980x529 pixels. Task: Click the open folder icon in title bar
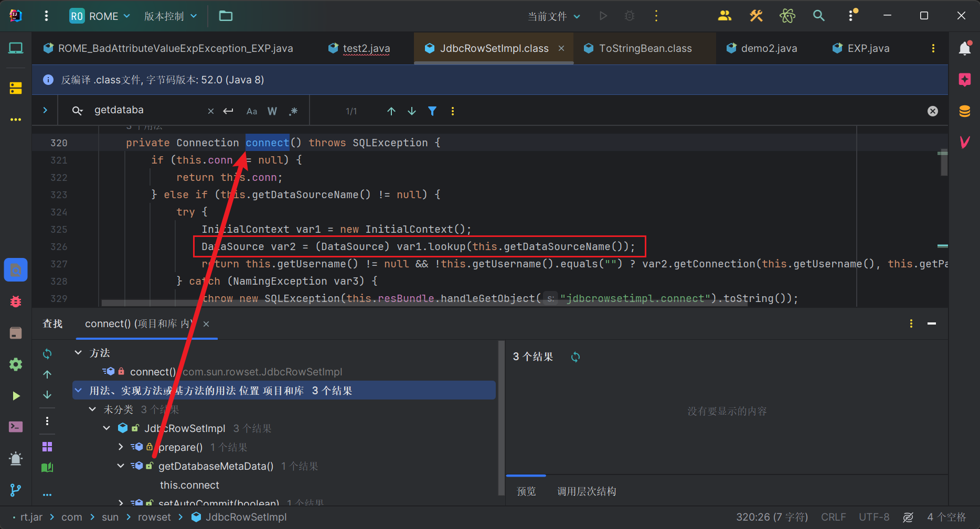point(226,16)
